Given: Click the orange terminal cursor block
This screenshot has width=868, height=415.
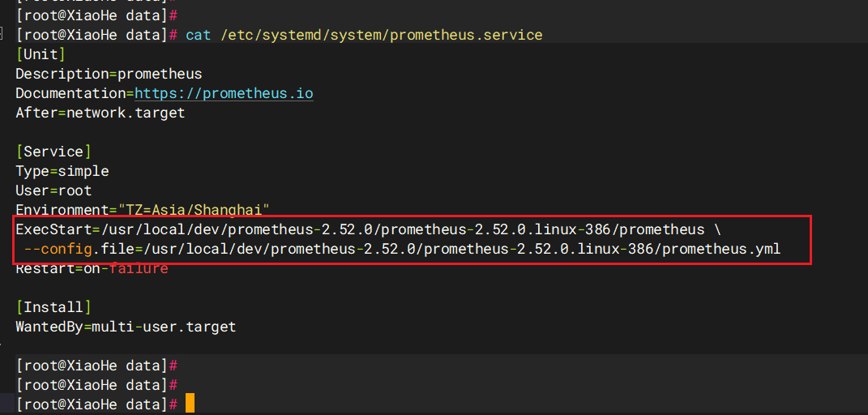Looking at the screenshot, I should click(x=190, y=404).
